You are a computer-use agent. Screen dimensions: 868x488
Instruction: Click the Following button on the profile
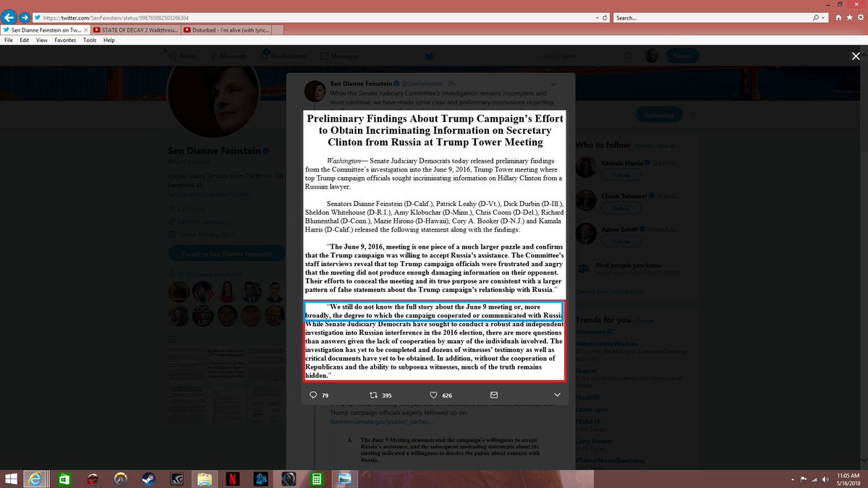coord(659,115)
